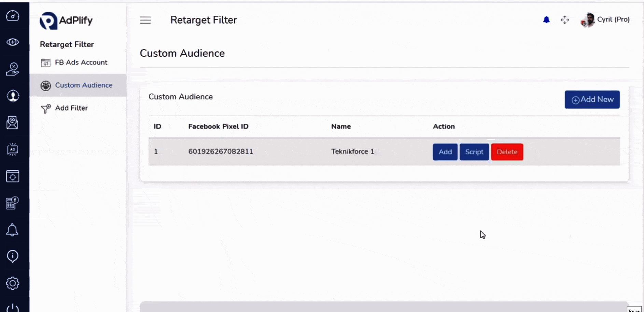This screenshot has width=644, height=312.
Task: Toggle the hamburger menu button
Action: point(145,20)
